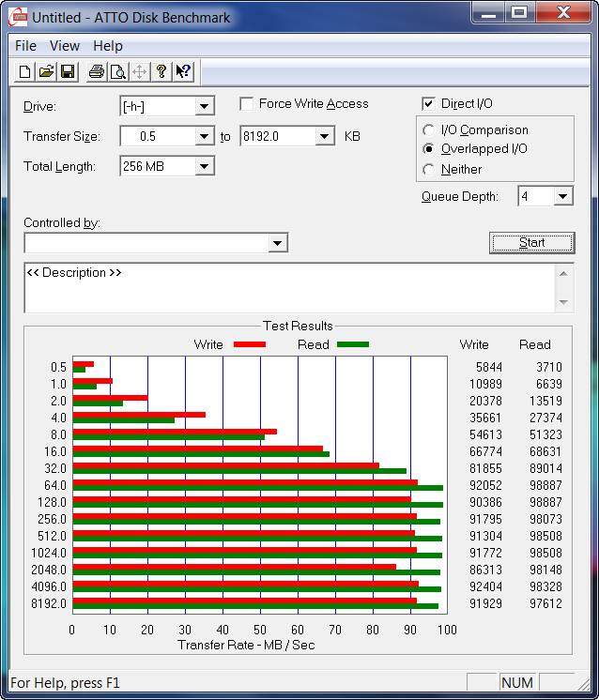Click the NUM indicator in status bar
The width and height of the screenshot is (599, 700).
point(517,682)
